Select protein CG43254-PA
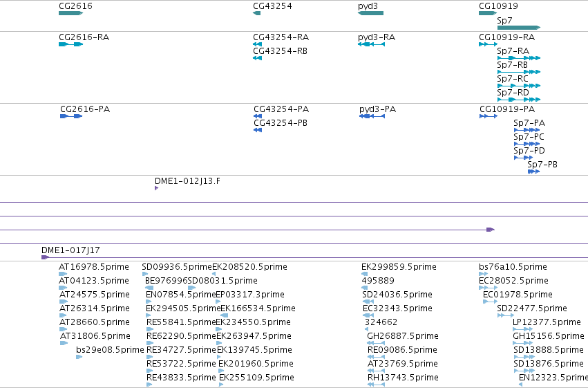This screenshot has height=388, width=588. [x=258, y=116]
